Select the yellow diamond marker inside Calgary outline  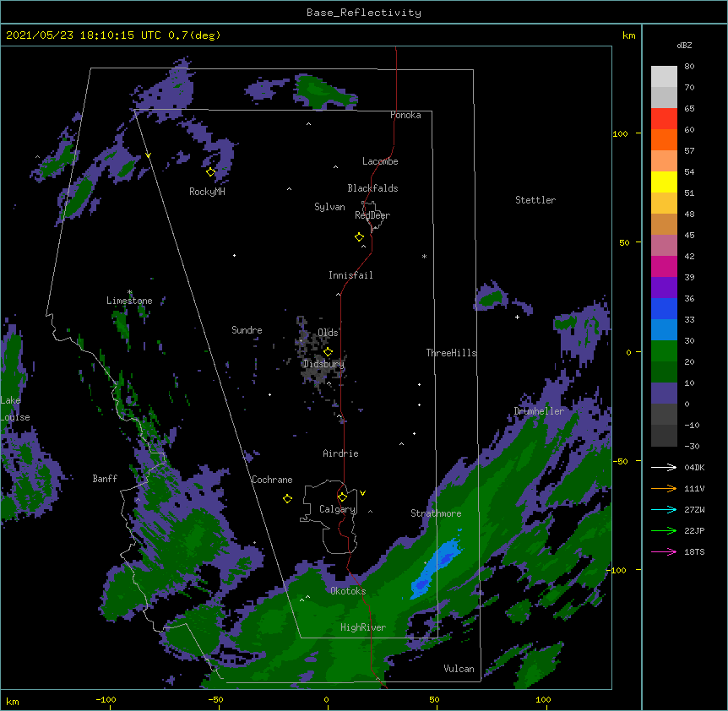click(342, 497)
